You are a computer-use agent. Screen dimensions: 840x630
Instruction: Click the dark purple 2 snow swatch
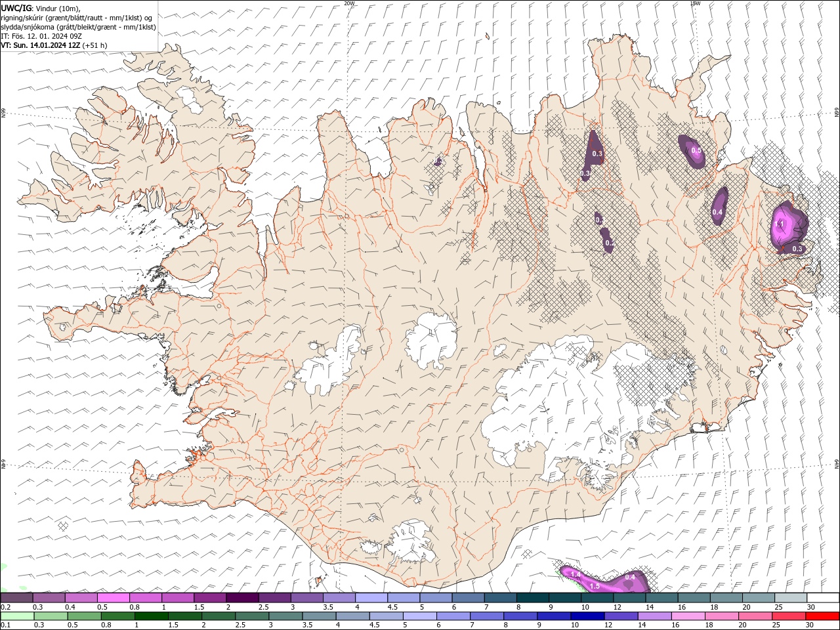(242, 598)
